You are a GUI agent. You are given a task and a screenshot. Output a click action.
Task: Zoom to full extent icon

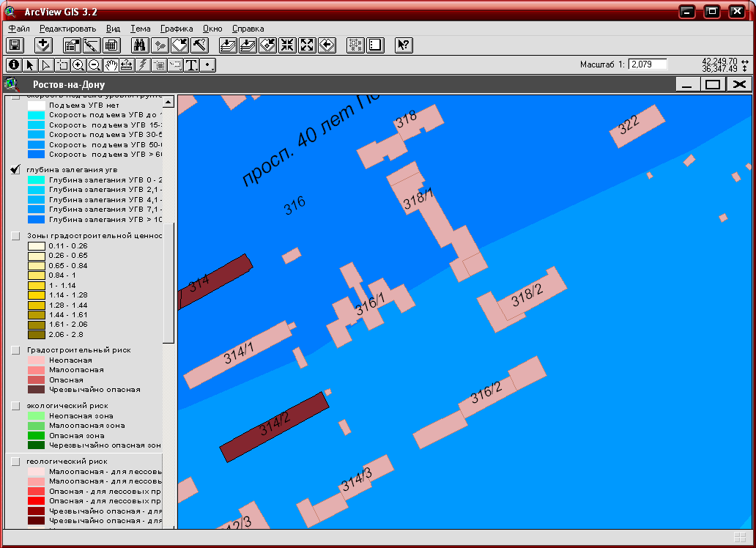point(228,45)
